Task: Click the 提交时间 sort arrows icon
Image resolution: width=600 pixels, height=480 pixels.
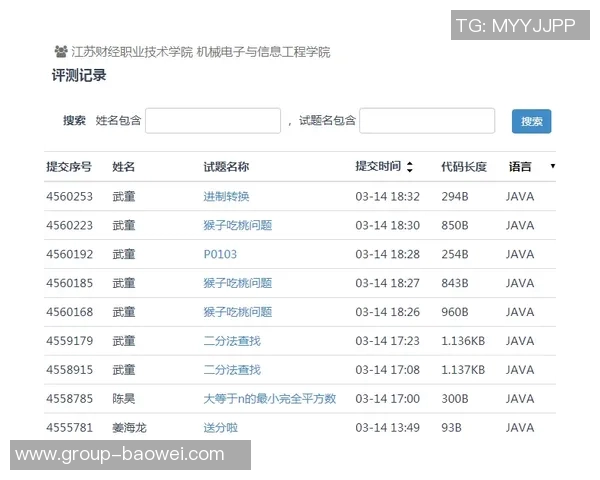Action: [409, 167]
